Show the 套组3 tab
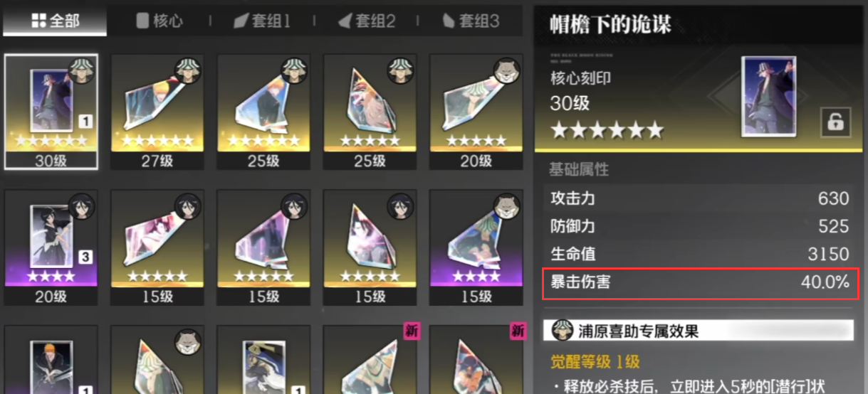The height and width of the screenshot is (394, 868). pos(471,21)
